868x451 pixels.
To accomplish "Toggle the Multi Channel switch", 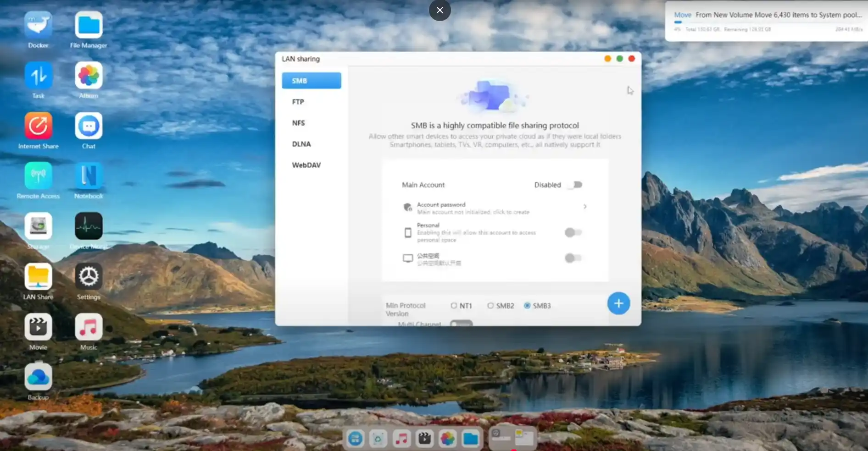I will point(461,323).
